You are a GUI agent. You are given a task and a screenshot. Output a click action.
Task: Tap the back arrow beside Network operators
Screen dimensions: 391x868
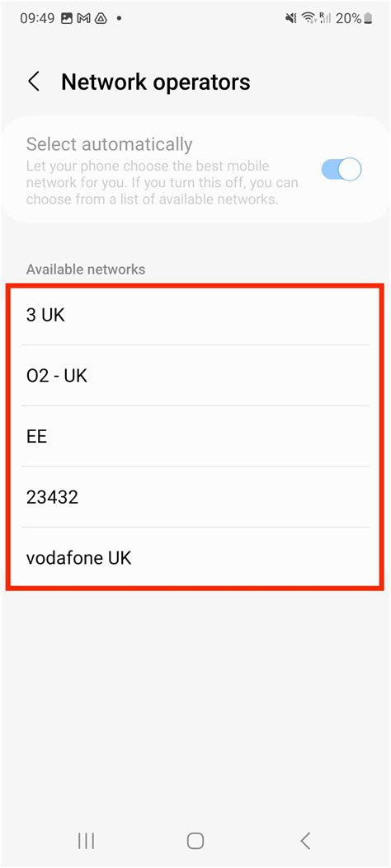click(x=34, y=82)
